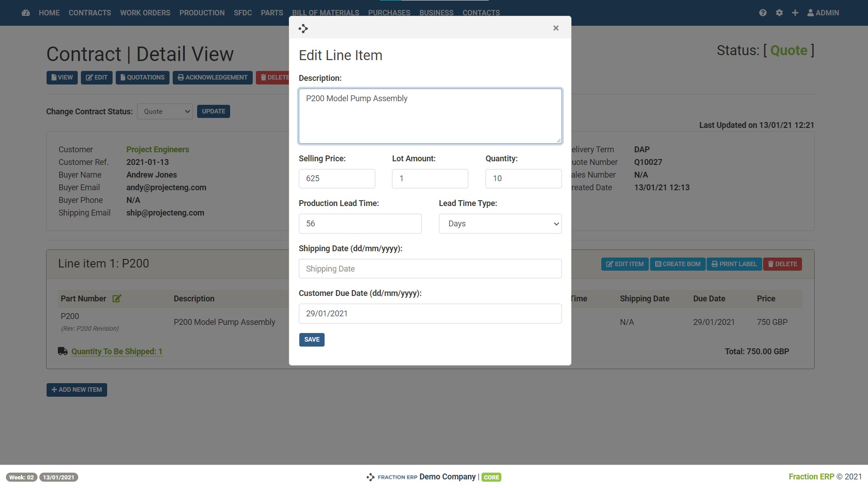The height and width of the screenshot is (488, 868).
Task: Click the dashboard gauge icon in navbar
Action: [26, 13]
